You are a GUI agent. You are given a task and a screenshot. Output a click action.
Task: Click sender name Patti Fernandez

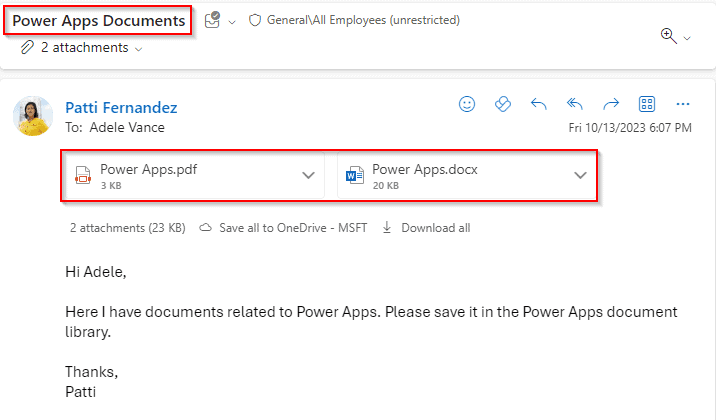(x=121, y=107)
